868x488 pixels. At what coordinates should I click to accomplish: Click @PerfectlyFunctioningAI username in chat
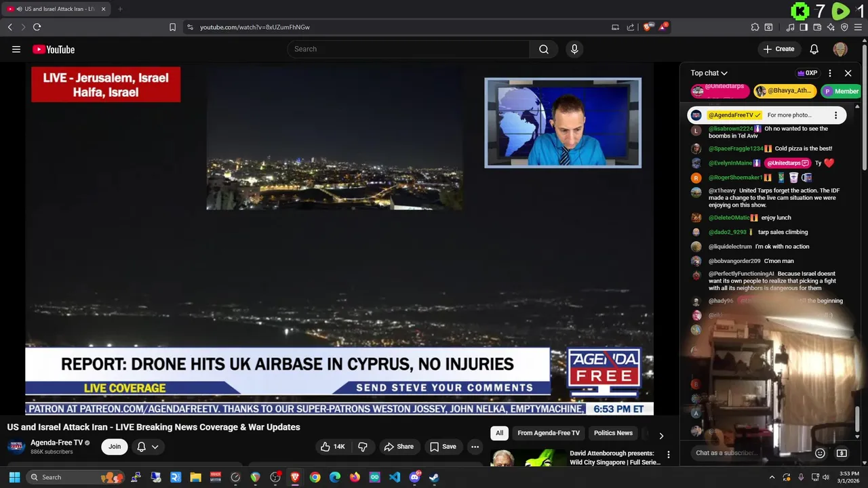(x=741, y=274)
